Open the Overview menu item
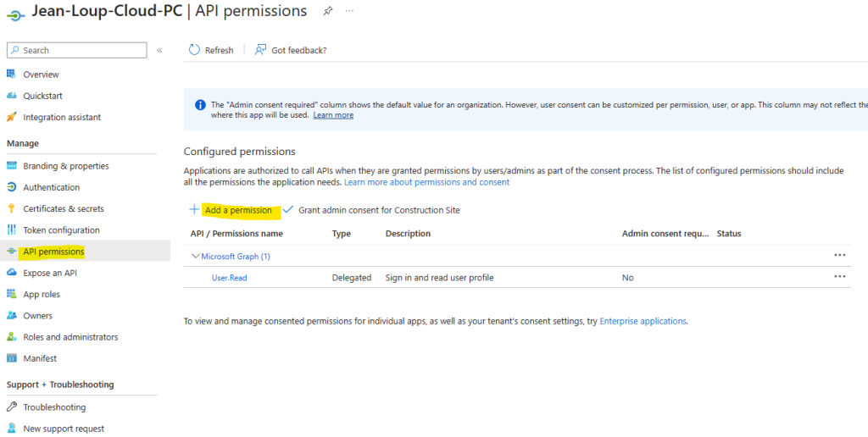Image resolution: width=868 pixels, height=437 pixels. click(x=41, y=75)
